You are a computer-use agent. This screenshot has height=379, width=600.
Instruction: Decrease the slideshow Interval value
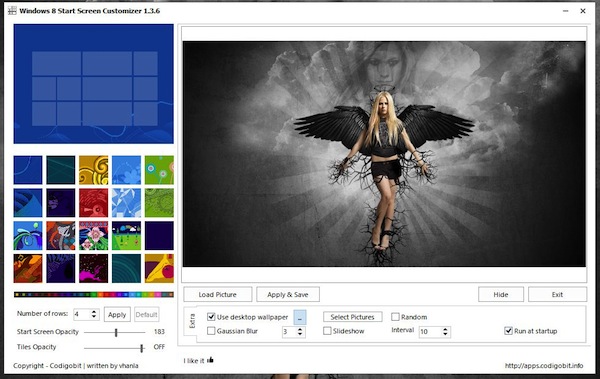point(445,334)
